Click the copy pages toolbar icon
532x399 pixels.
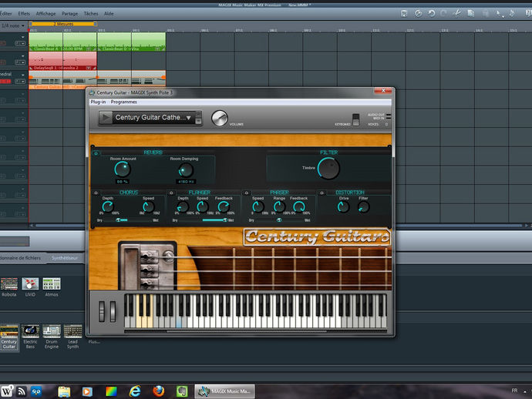[x=471, y=14]
